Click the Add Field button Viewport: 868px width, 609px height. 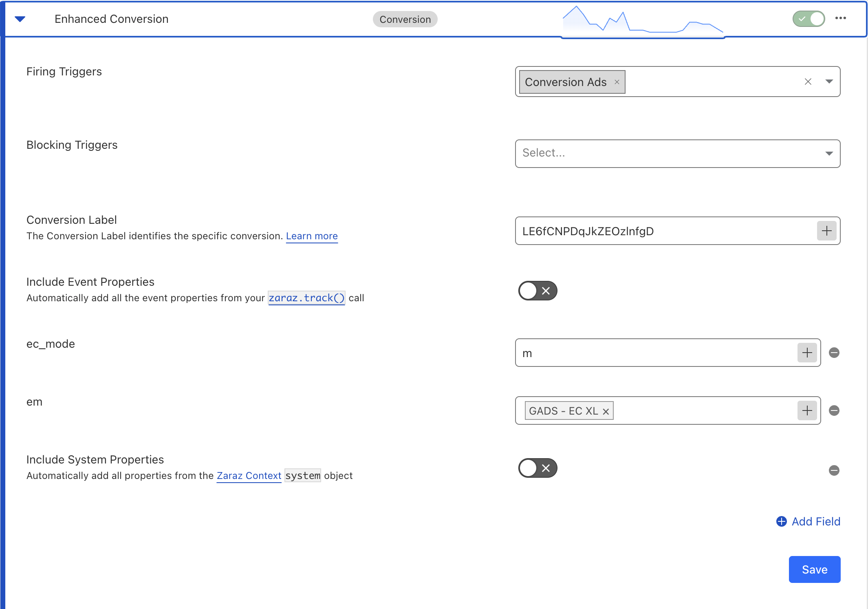808,521
